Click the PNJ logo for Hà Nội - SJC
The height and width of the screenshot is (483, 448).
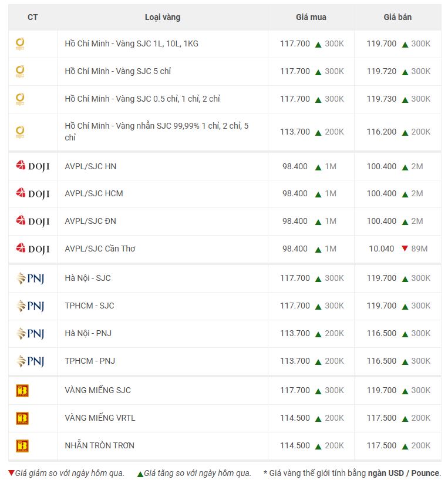click(30, 278)
